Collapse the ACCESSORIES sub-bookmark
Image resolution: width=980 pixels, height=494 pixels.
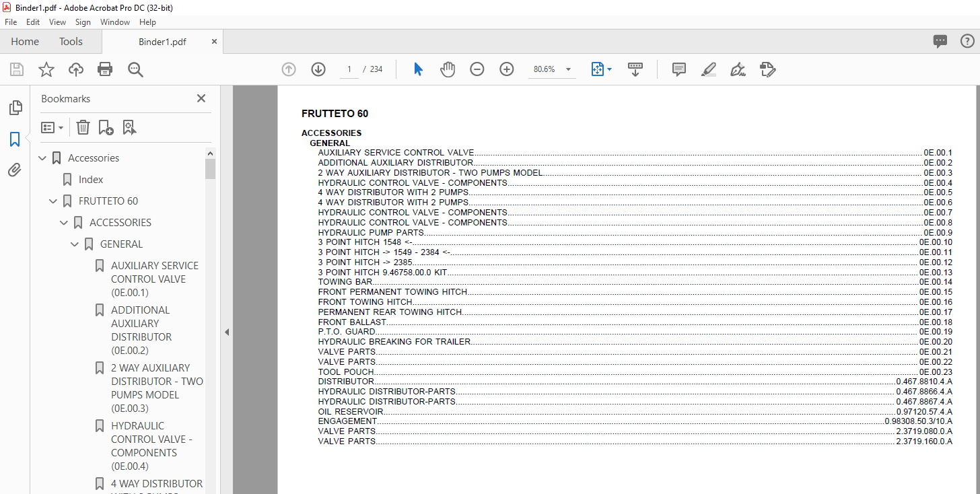pos(65,223)
